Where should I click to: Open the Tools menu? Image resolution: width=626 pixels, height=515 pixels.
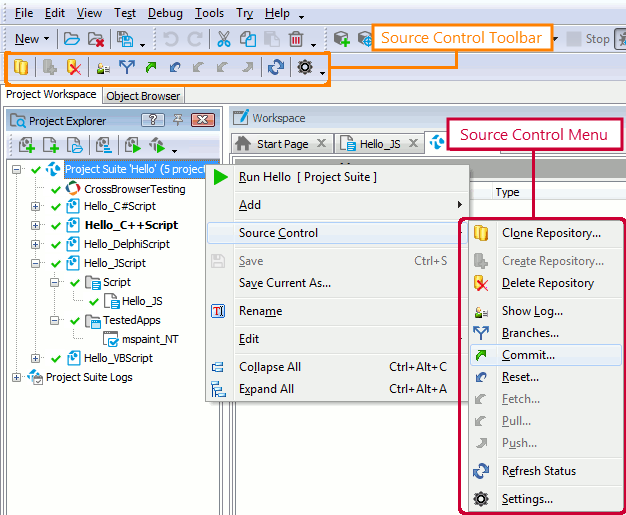209,13
